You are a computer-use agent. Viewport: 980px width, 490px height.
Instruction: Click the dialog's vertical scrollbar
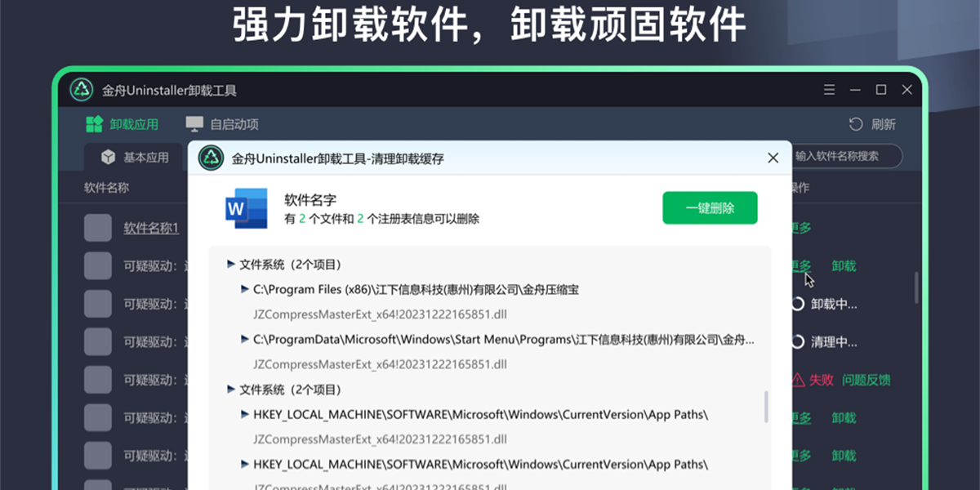766,406
